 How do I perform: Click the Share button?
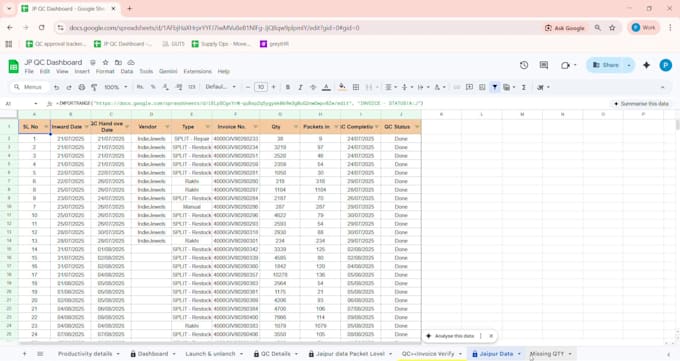coord(606,65)
